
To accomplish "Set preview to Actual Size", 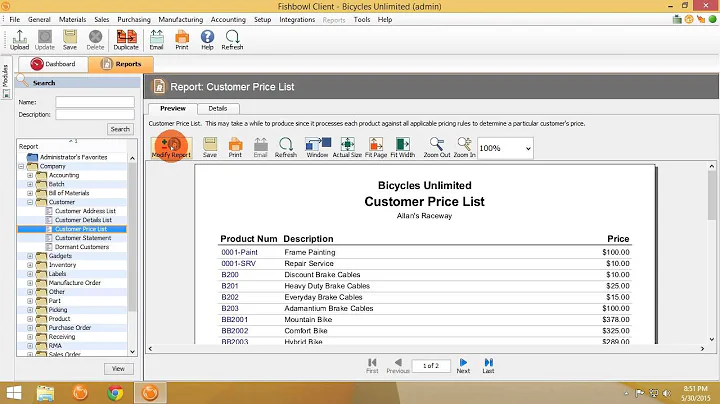I will pos(347,148).
